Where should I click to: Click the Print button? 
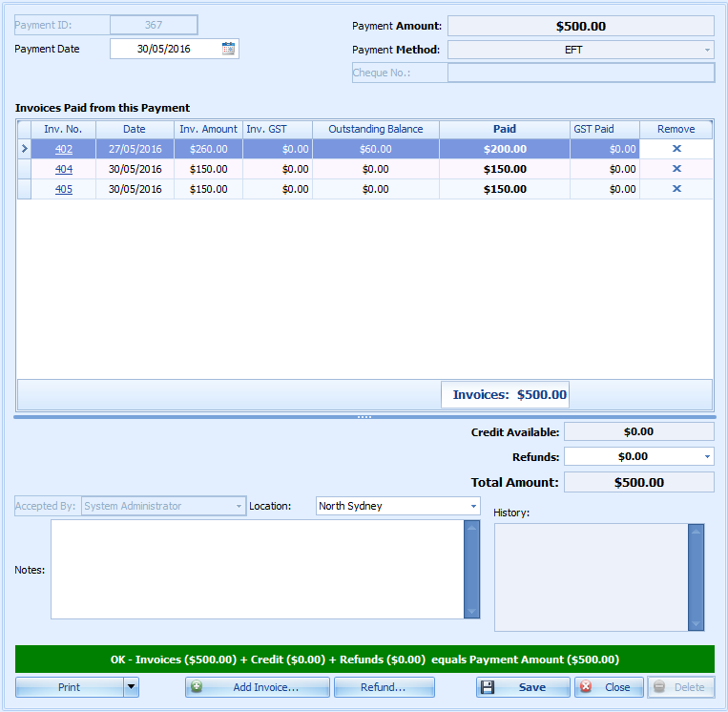[70, 687]
